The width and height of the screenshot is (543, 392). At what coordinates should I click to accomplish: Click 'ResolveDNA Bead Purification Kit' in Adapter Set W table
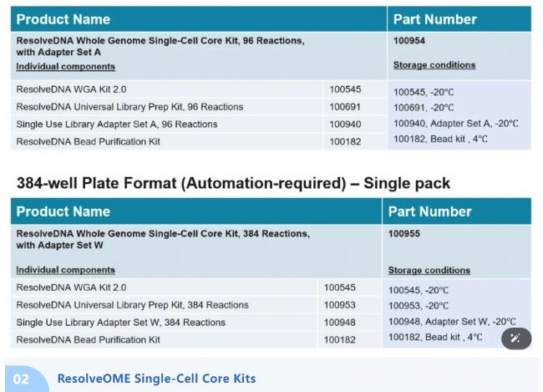click(x=88, y=339)
